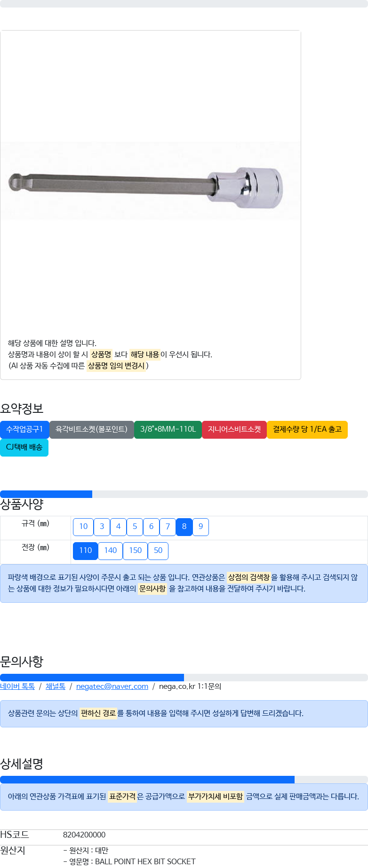
Task: Click the selected 8 mm size button
Action: (x=184, y=527)
